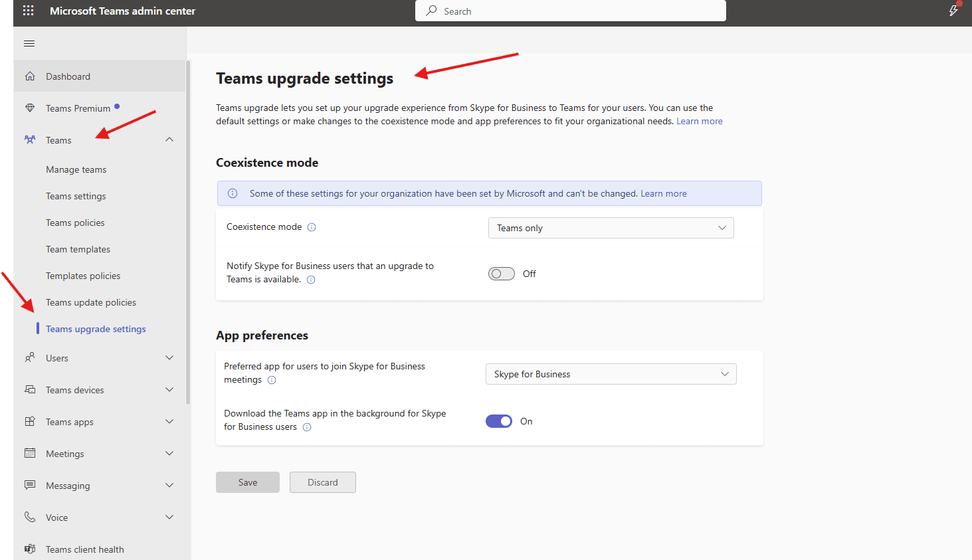Image resolution: width=972 pixels, height=560 pixels.
Task: Open the Users people icon
Action: 29,357
